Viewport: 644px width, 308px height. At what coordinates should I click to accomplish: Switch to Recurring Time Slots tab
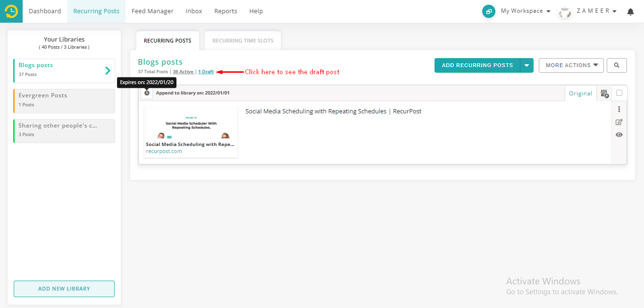click(243, 41)
